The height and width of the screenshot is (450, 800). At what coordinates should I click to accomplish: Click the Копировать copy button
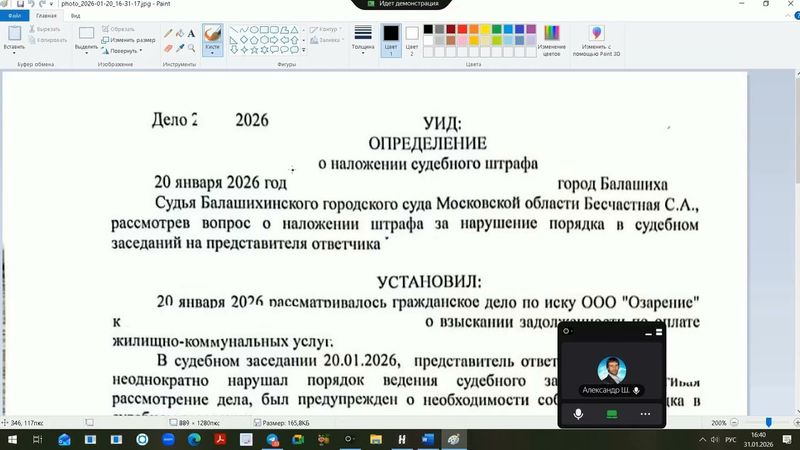(x=48, y=40)
